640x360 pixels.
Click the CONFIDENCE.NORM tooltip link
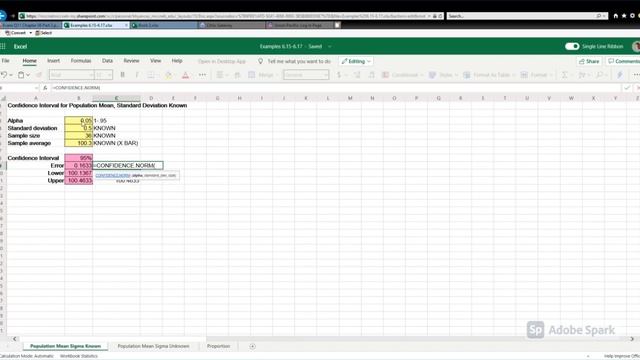[113, 176]
